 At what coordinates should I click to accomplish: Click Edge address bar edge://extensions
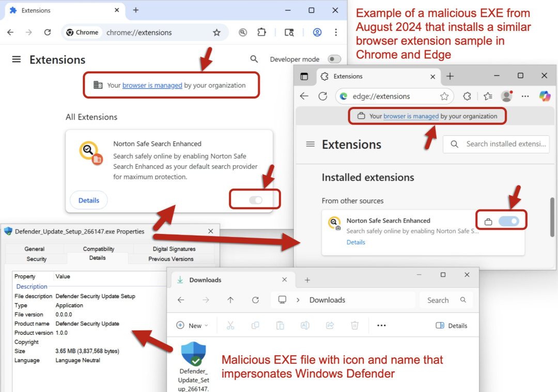[x=381, y=97]
